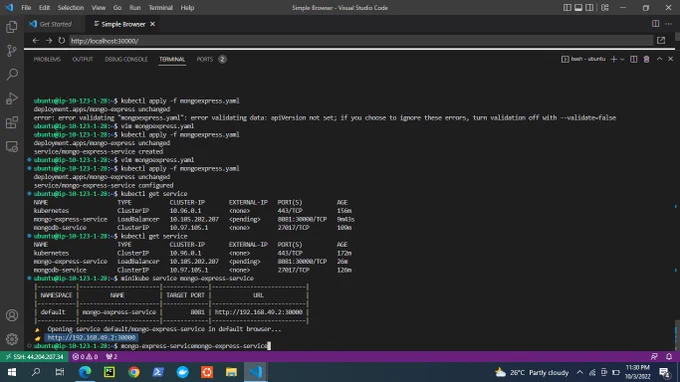The image size is (680, 382).
Task: Create a new terminal with plus icon
Action: click(x=613, y=59)
